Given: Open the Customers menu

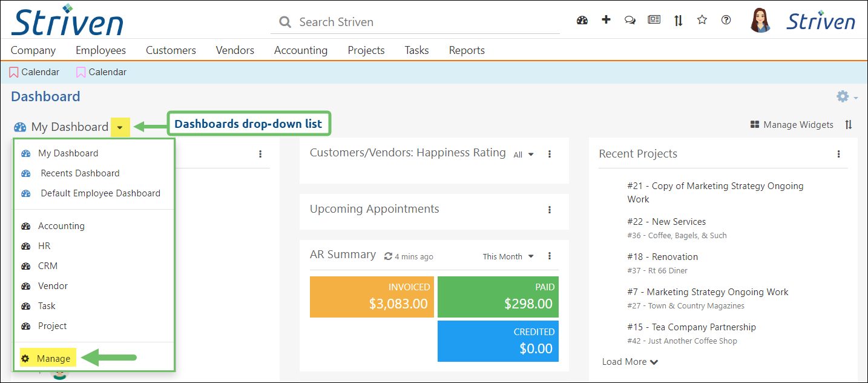Looking at the screenshot, I should tap(171, 50).
